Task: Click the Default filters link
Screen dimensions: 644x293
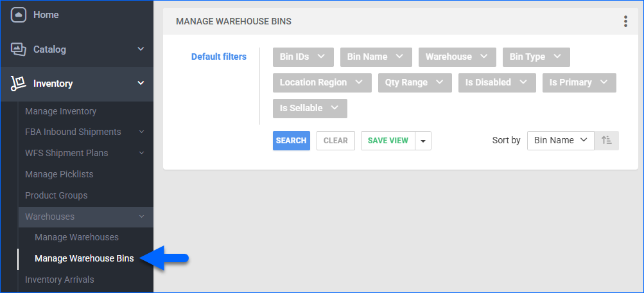Action: point(218,57)
